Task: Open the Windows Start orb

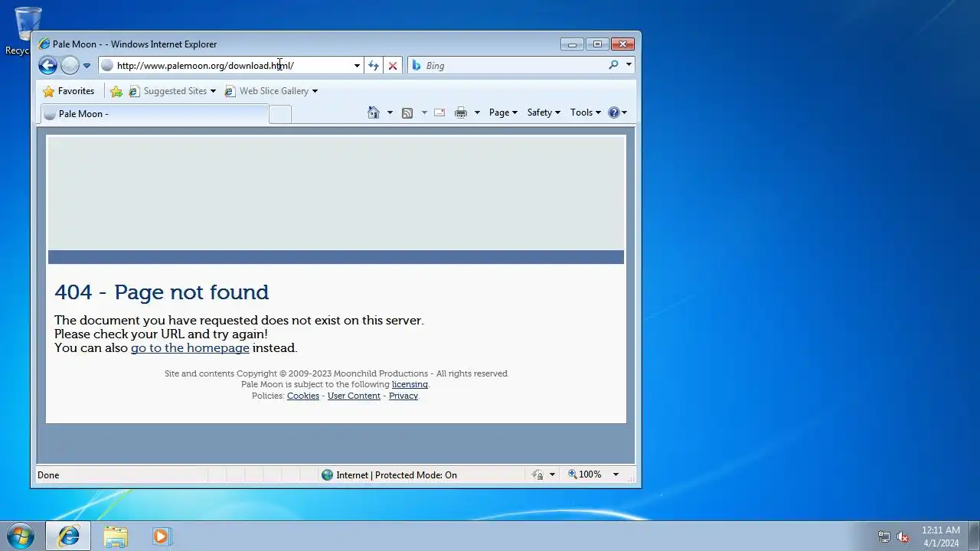Action: 20,536
